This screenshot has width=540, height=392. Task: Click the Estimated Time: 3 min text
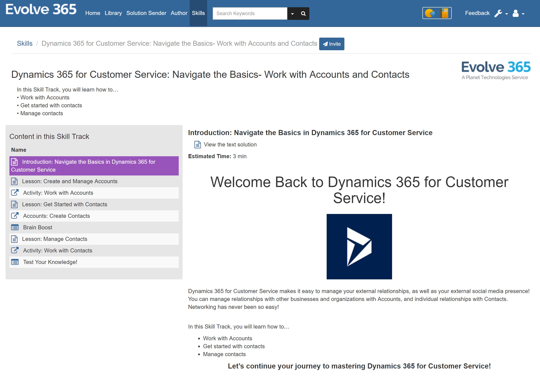[217, 156]
